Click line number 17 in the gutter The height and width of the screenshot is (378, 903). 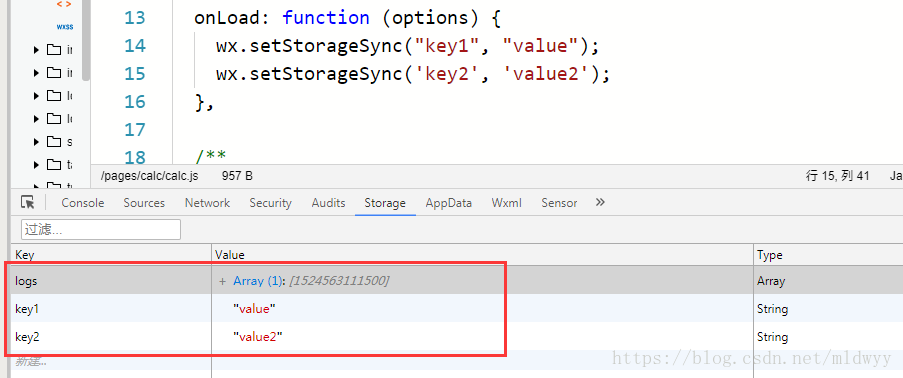[x=135, y=130]
